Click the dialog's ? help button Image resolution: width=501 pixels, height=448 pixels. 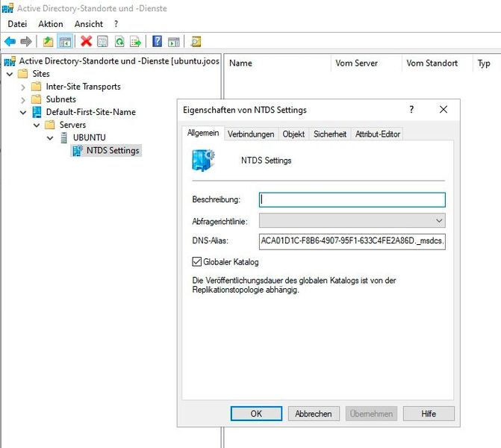(x=411, y=110)
